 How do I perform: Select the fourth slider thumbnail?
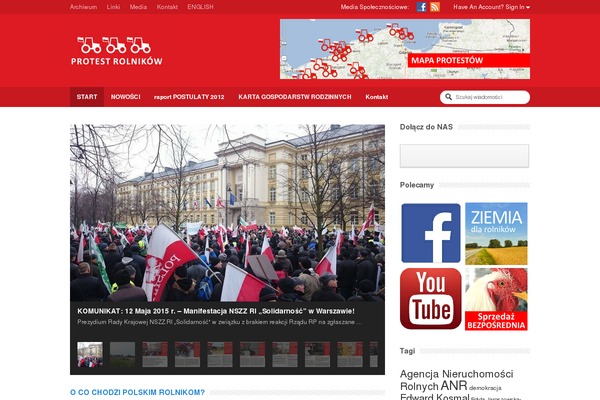pyautogui.click(x=188, y=355)
